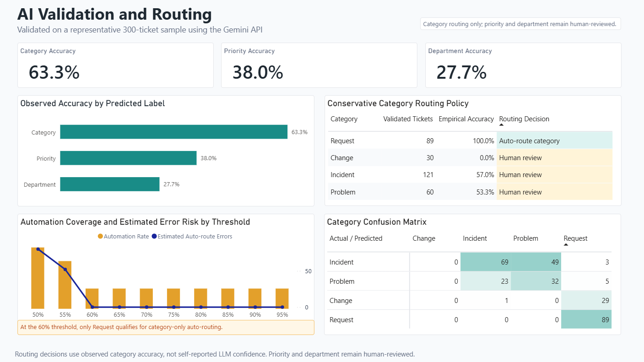
Task: Click the Problem column header in confusion matrix
Action: pos(525,238)
